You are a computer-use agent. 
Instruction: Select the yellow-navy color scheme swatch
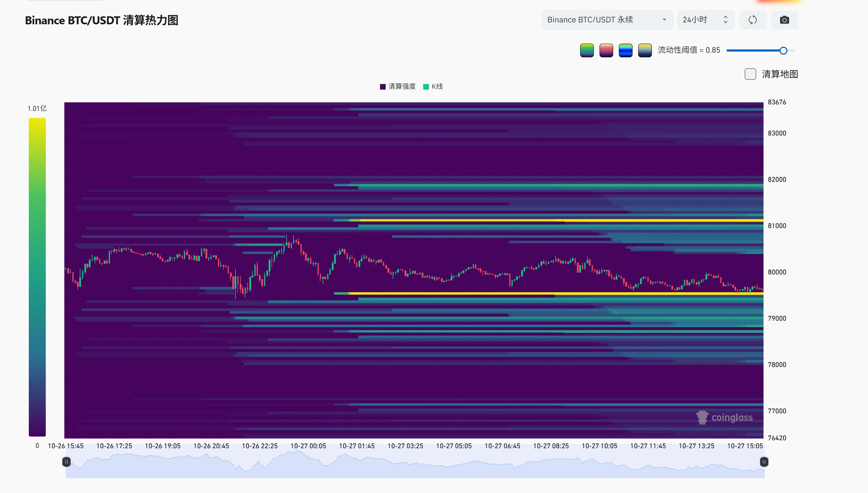(645, 50)
